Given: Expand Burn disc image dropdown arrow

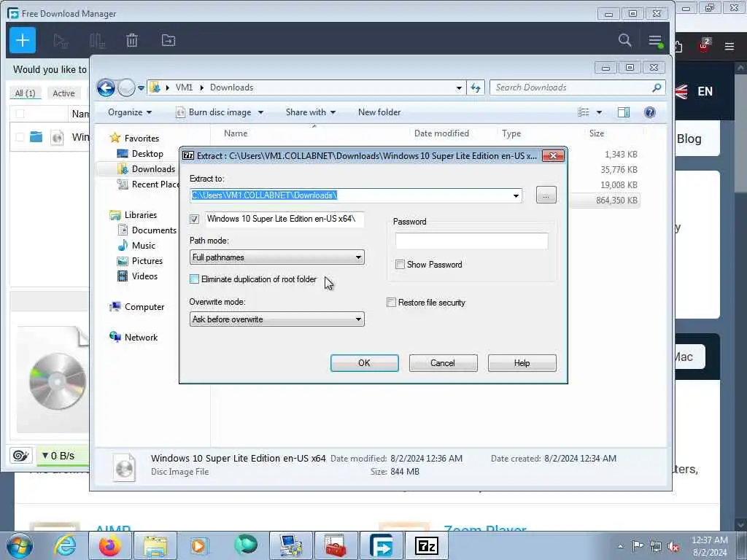Looking at the screenshot, I should (260, 112).
